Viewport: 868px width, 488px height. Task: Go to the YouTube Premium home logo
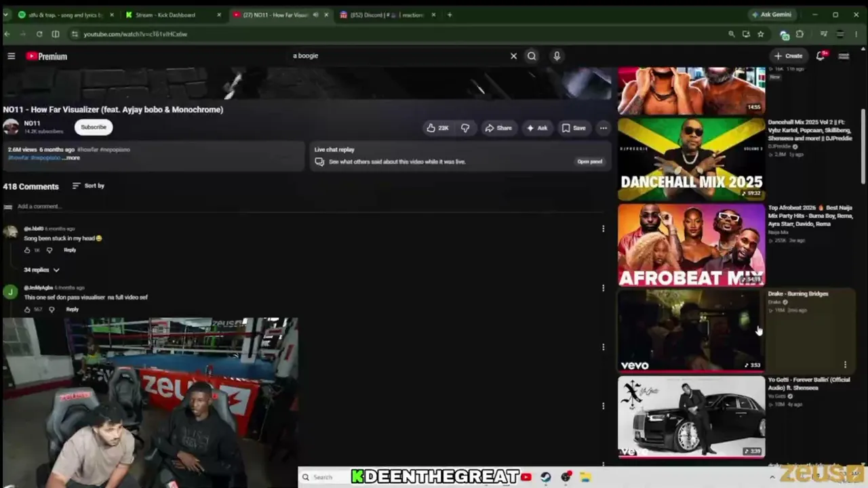tap(46, 56)
